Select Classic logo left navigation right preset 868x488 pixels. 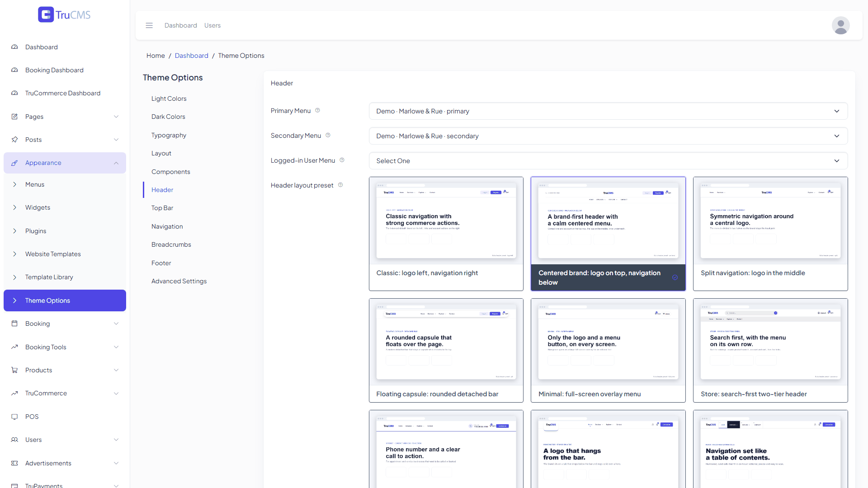point(446,234)
